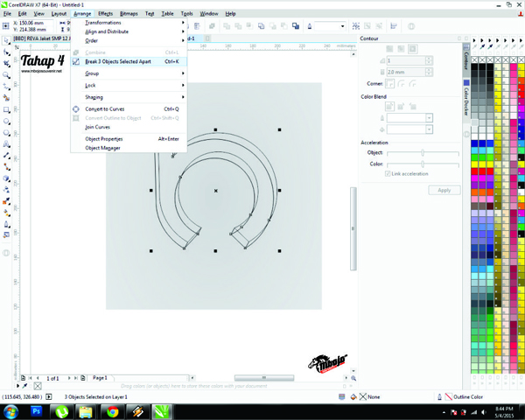Select the mitered Corner icon

pyautogui.click(x=390, y=84)
